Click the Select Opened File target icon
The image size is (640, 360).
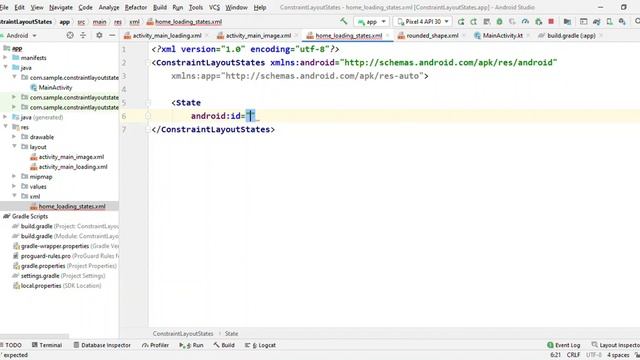pyautogui.click(x=70, y=36)
